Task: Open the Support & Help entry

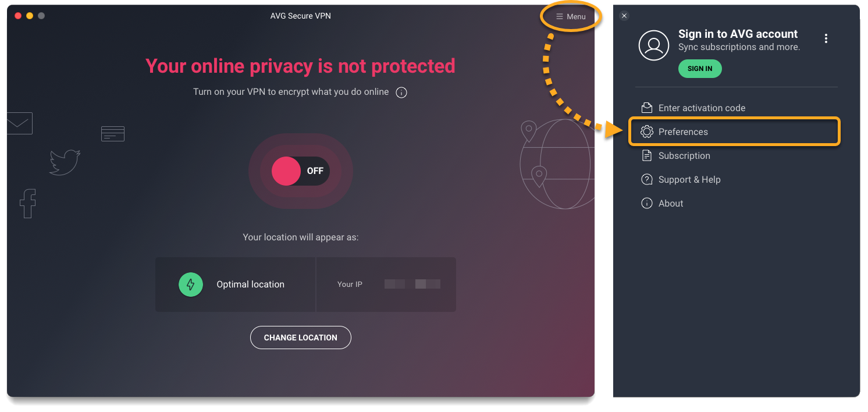Action: tap(689, 180)
